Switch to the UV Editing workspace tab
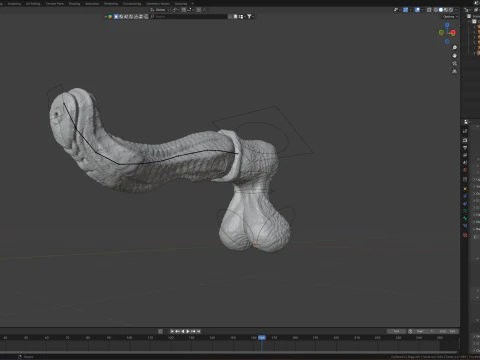Viewport: 480px width, 360px height. coord(33,3)
